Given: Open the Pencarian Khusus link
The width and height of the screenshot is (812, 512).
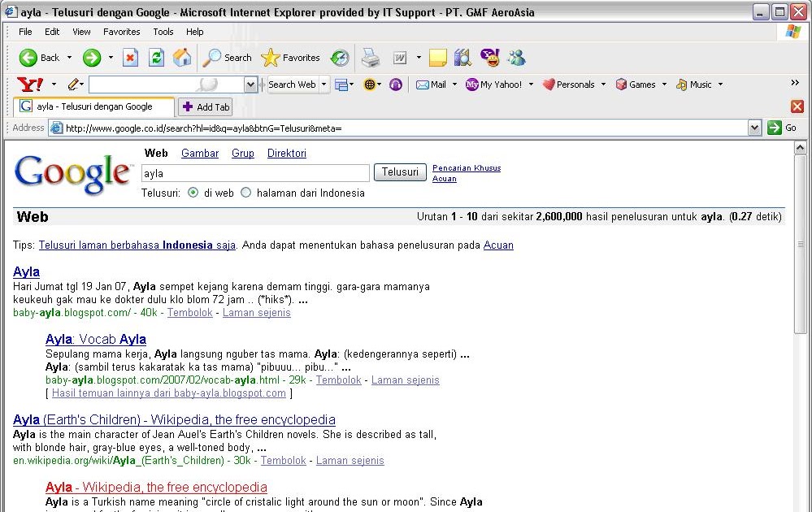Looking at the screenshot, I should pyautogui.click(x=467, y=167).
